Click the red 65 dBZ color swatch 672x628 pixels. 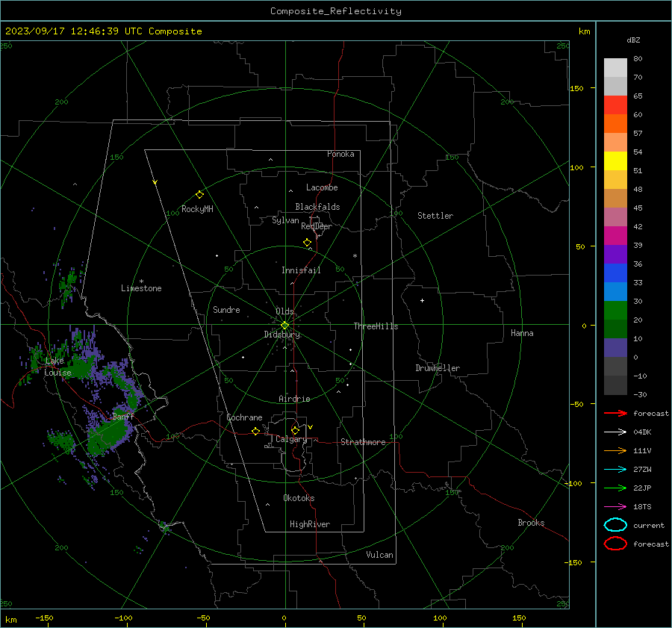click(615, 105)
